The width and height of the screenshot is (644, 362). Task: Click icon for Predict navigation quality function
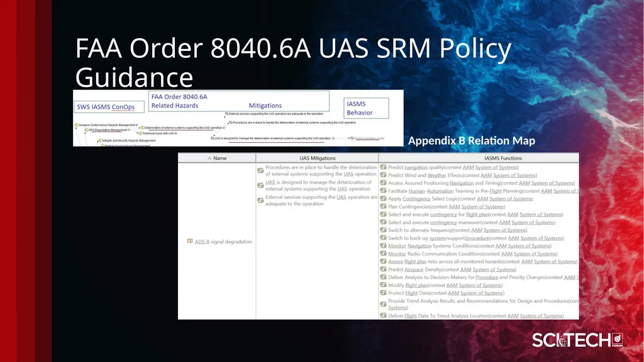click(383, 167)
